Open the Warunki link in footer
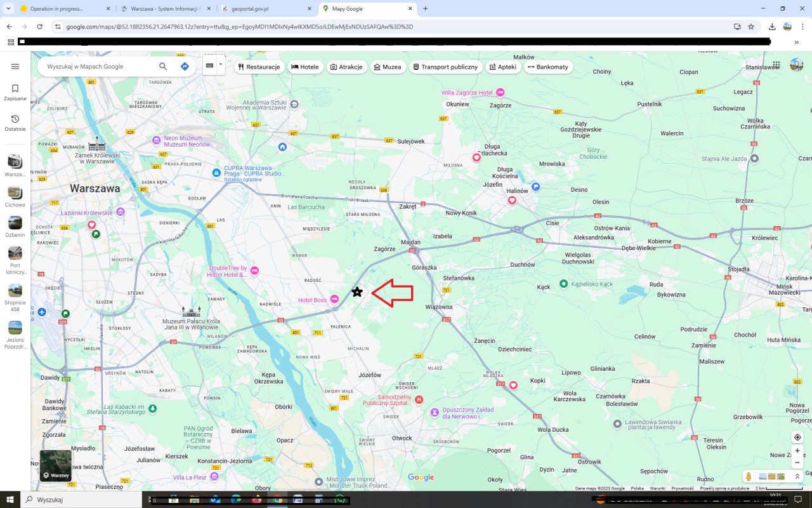This screenshot has width=812, height=508. pyautogui.click(x=657, y=488)
